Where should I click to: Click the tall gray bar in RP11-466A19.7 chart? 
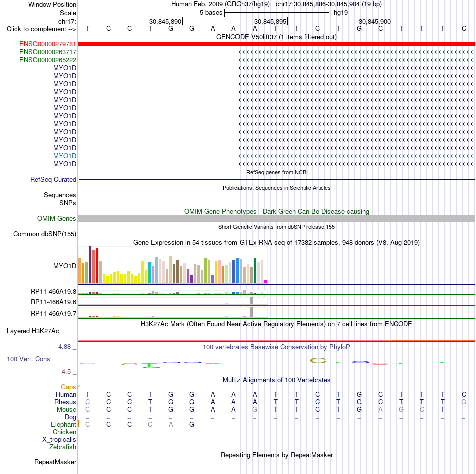click(x=252, y=312)
